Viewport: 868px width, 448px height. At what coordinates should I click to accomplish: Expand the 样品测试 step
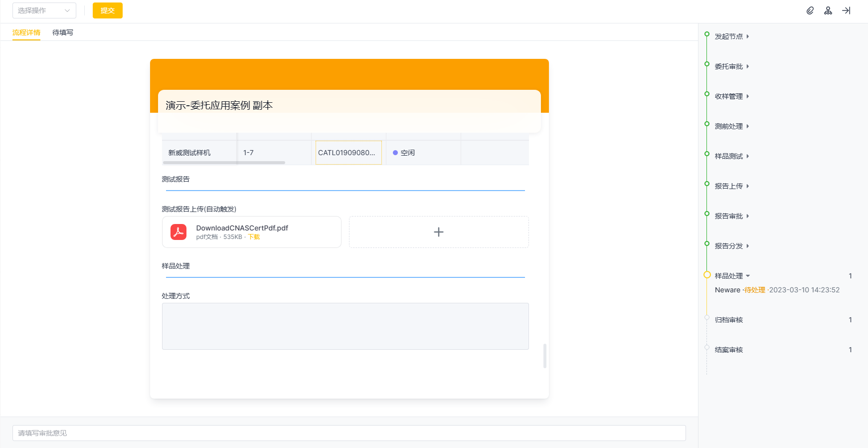pyautogui.click(x=747, y=156)
